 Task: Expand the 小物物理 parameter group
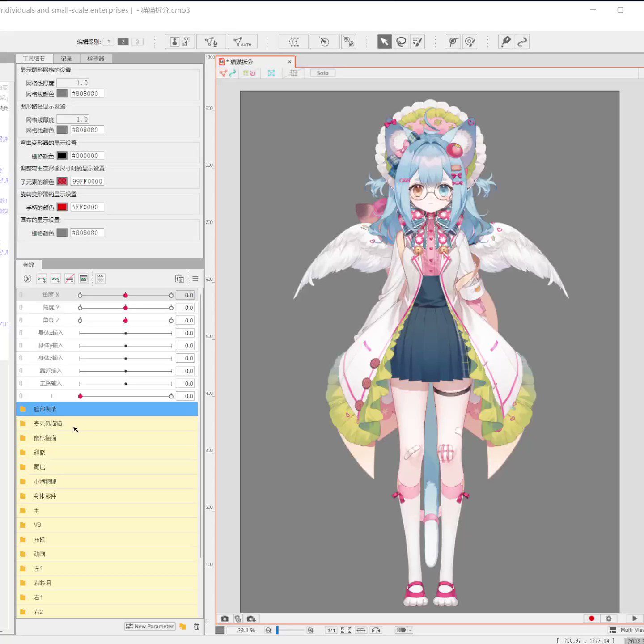coord(107,482)
